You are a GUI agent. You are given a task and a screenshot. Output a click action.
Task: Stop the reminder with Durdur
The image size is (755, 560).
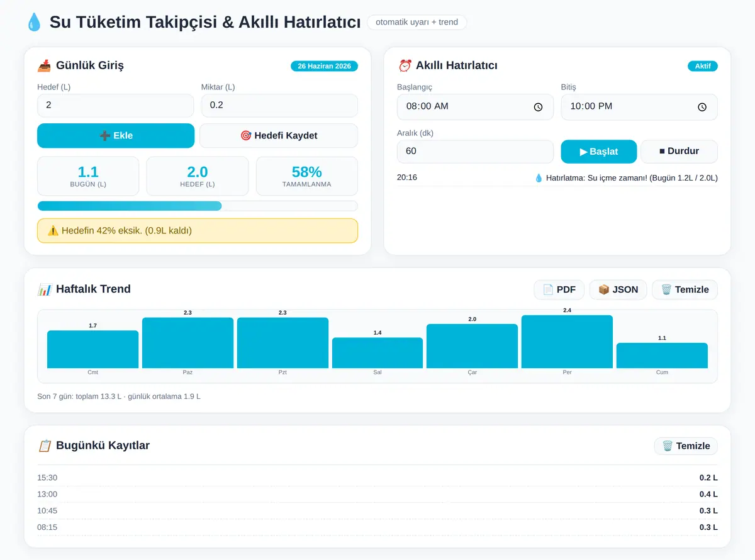(679, 152)
